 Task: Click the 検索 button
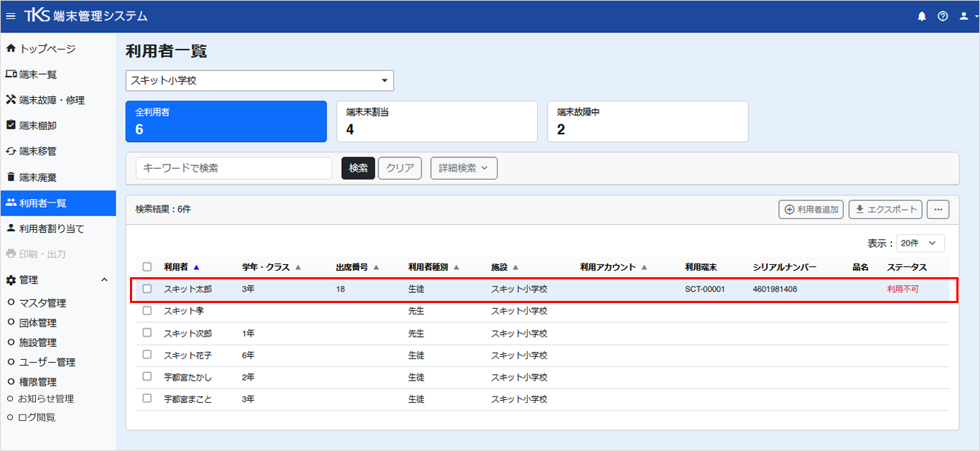[358, 168]
